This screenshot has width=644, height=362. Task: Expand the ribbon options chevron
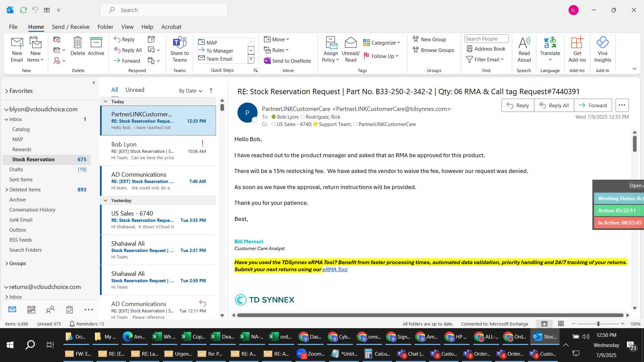[635, 69]
